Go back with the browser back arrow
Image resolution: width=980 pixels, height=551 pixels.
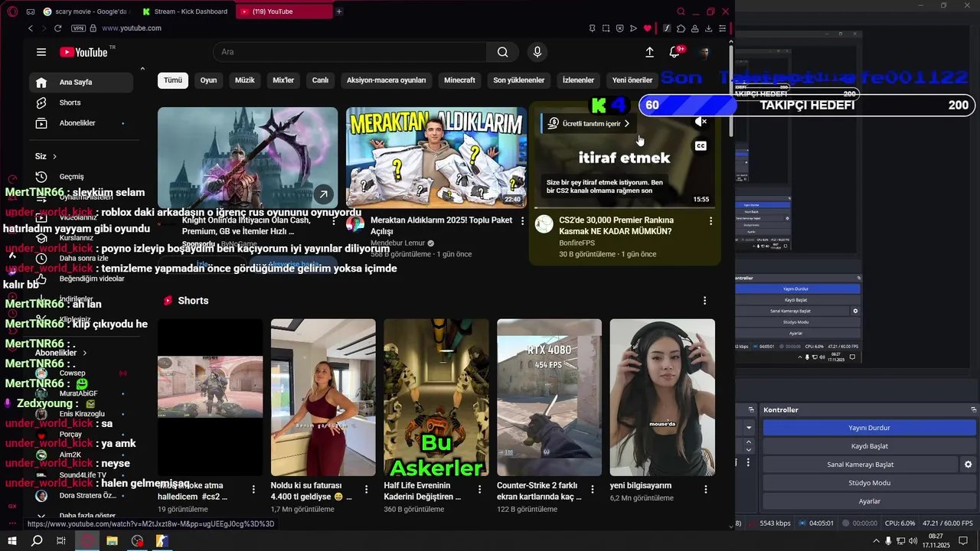click(31, 28)
